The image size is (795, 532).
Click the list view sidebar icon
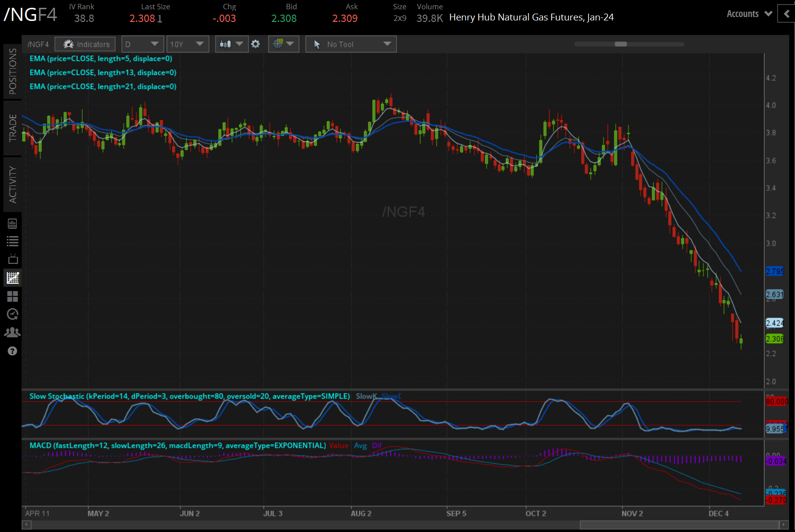13,241
